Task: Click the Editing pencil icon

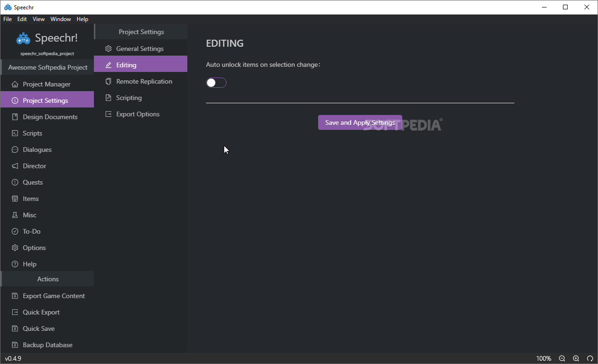Action: coord(108,65)
